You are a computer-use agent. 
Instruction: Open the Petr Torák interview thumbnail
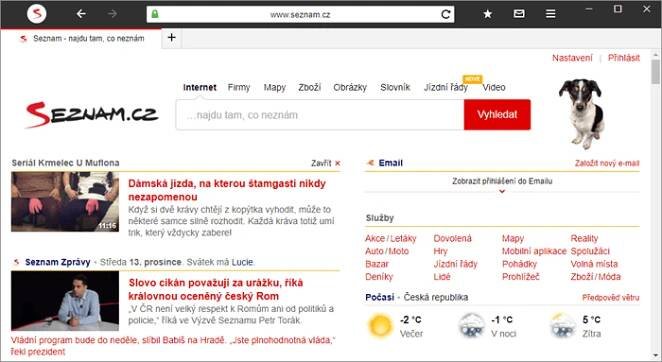65,301
